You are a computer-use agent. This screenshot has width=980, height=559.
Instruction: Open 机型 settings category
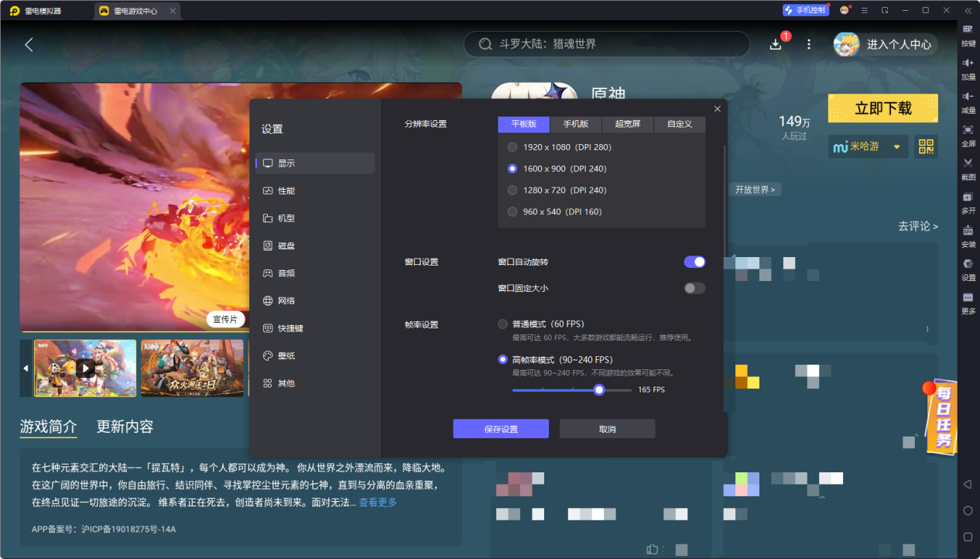pos(315,218)
